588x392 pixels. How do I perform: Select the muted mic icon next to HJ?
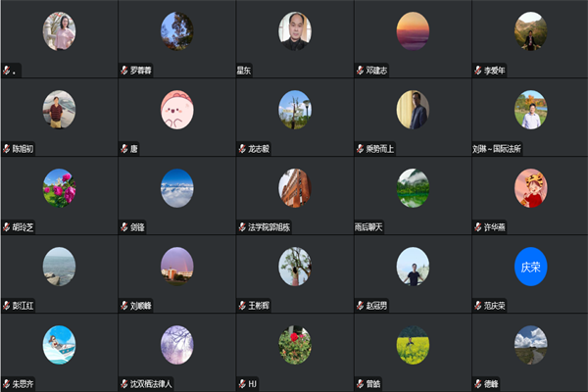tap(242, 384)
